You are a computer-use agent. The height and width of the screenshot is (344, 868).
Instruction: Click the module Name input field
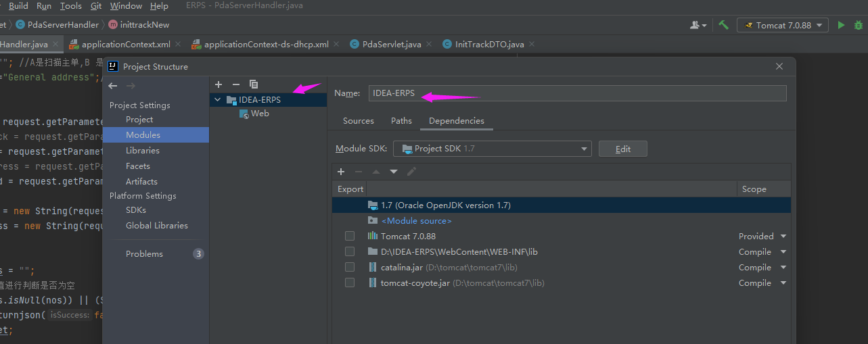pos(577,93)
